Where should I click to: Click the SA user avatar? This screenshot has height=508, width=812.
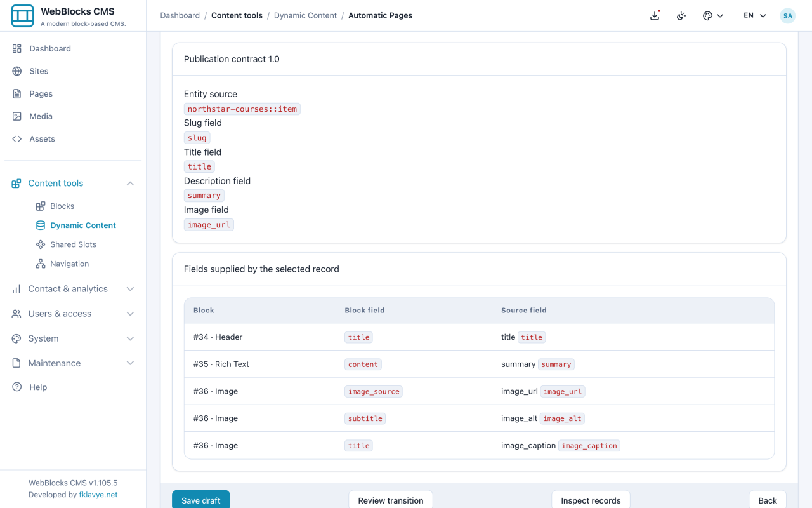pyautogui.click(x=787, y=16)
